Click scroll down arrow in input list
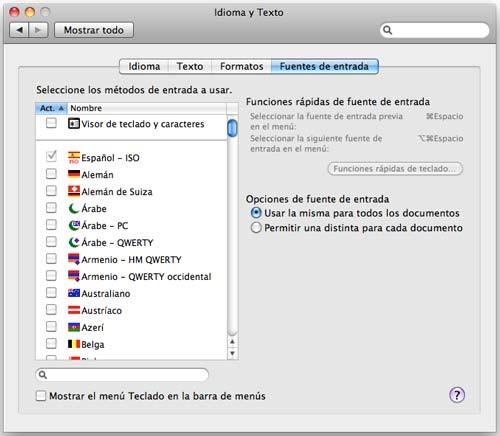 [232, 353]
